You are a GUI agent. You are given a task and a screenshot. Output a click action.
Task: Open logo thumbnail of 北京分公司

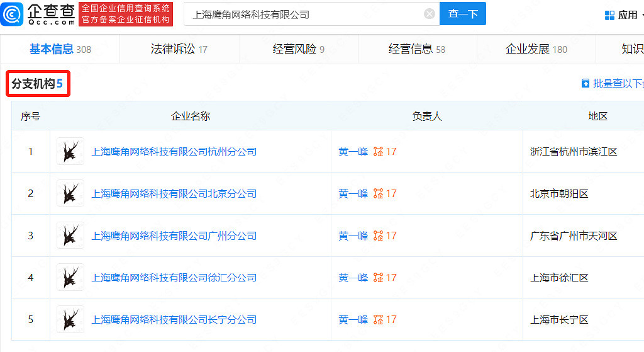pyautogui.click(x=70, y=194)
